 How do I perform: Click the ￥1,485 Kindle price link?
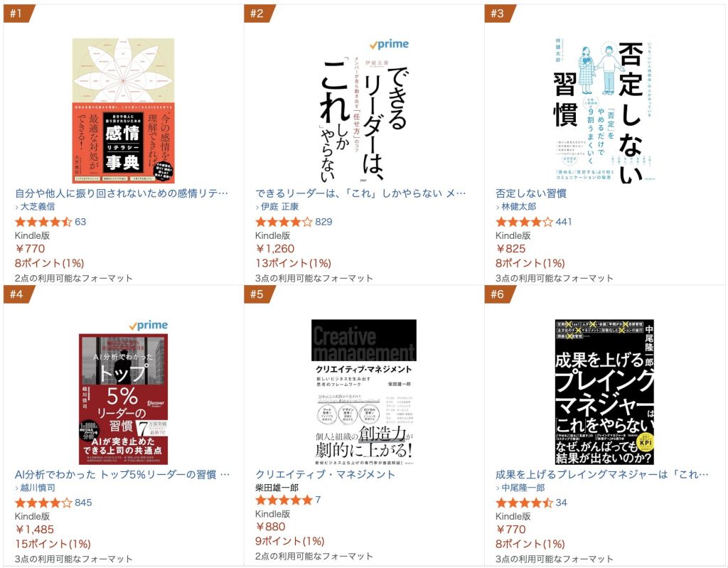34,530
